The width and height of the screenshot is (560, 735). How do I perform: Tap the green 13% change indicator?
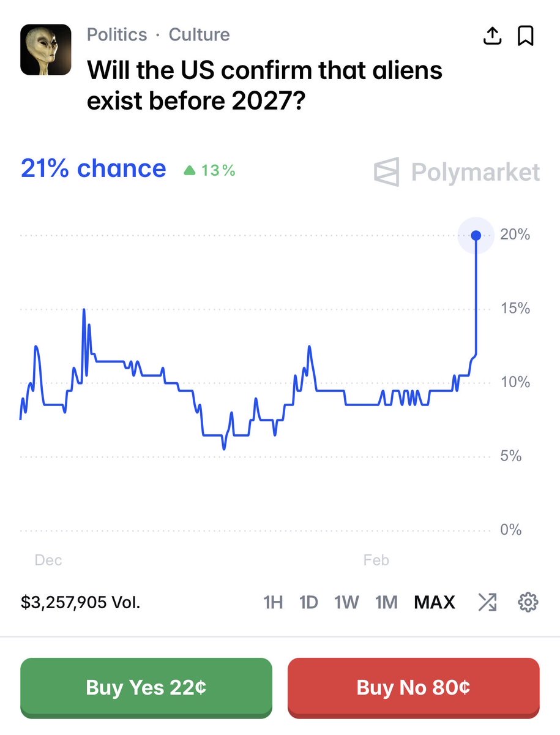(210, 170)
